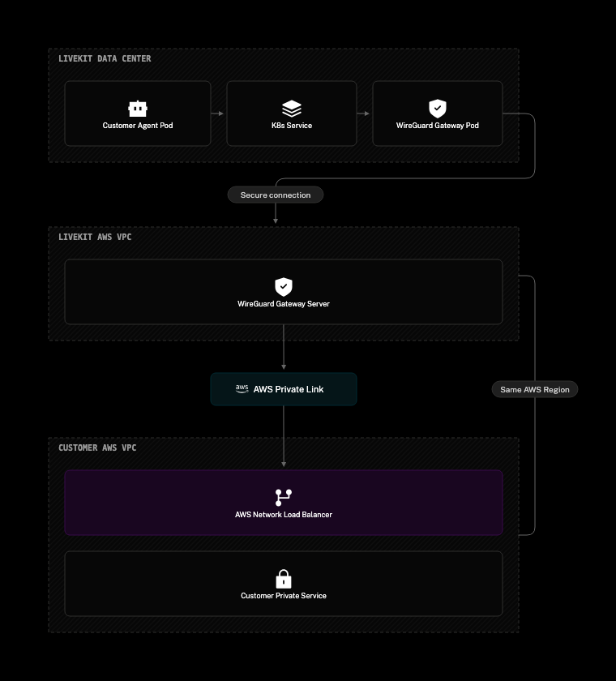The width and height of the screenshot is (616, 681).
Task: Select the Same AWS Region label pill
Action: pyautogui.click(x=535, y=390)
